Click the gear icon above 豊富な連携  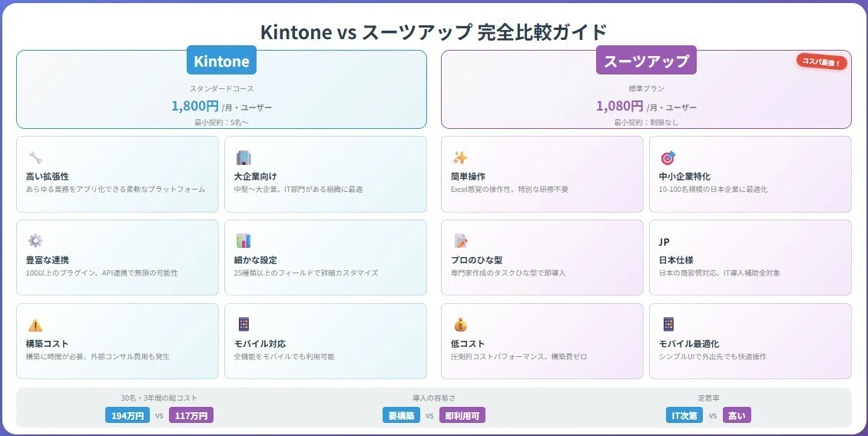click(x=35, y=241)
